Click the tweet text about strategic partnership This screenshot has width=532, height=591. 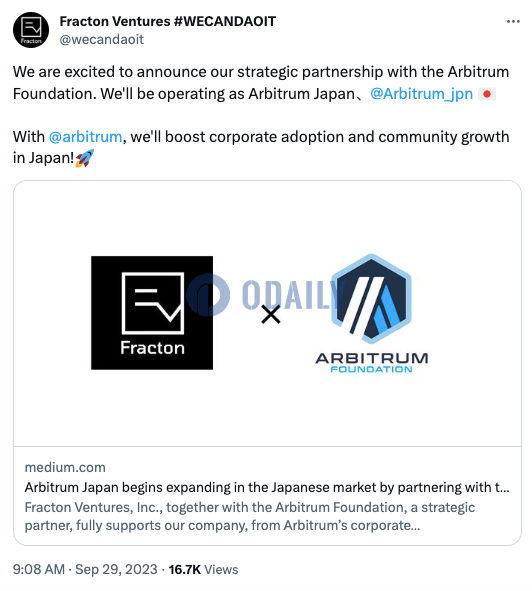point(261,83)
